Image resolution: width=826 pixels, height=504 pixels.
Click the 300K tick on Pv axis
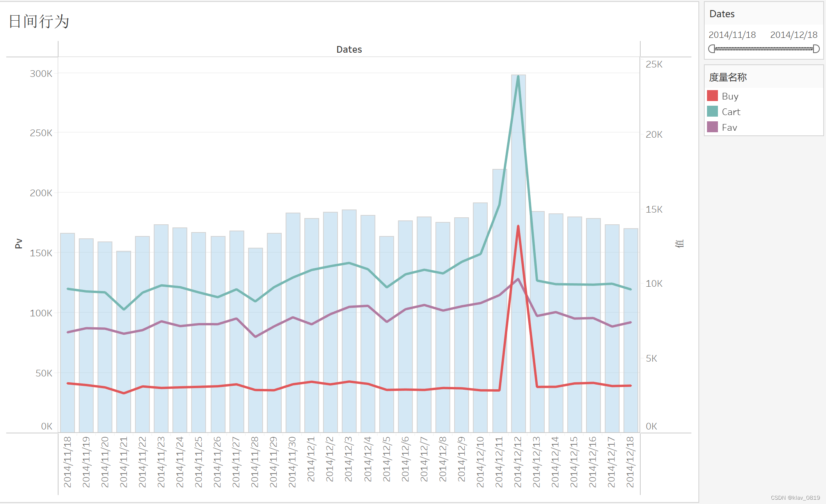click(41, 74)
